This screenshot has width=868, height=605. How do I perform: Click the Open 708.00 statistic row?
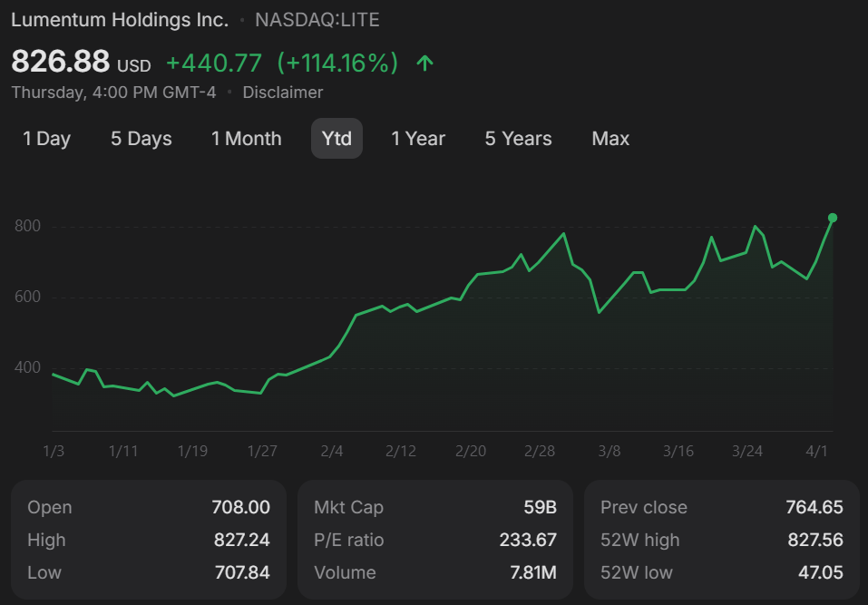tap(148, 507)
